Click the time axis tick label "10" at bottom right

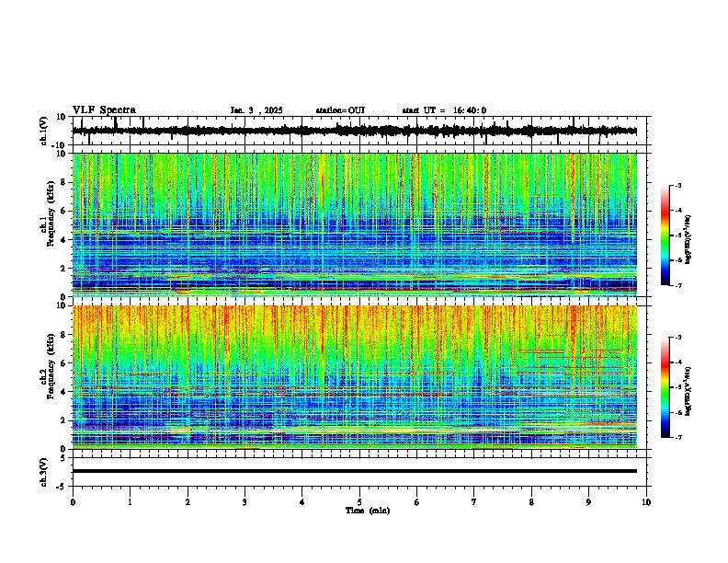pos(646,502)
